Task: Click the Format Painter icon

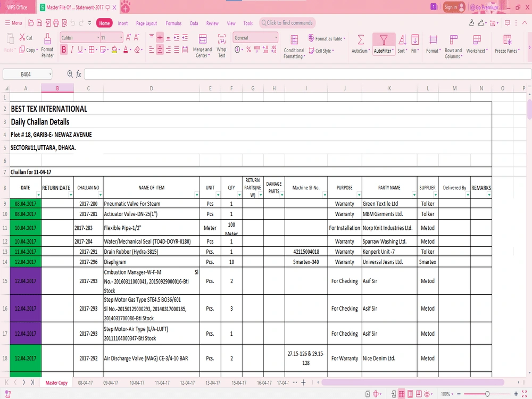Action: tap(47, 39)
